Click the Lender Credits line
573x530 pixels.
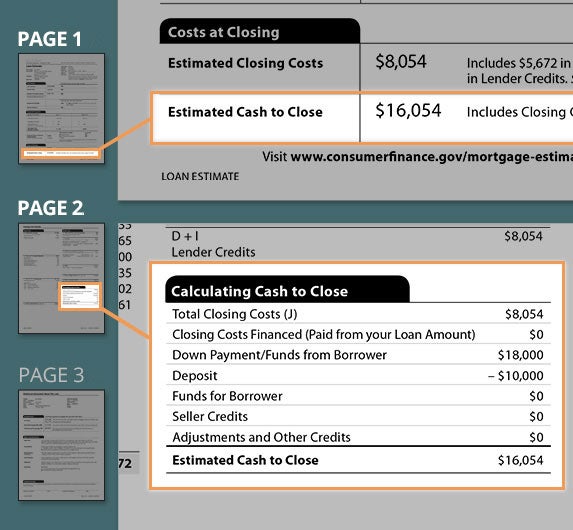tap(213, 252)
